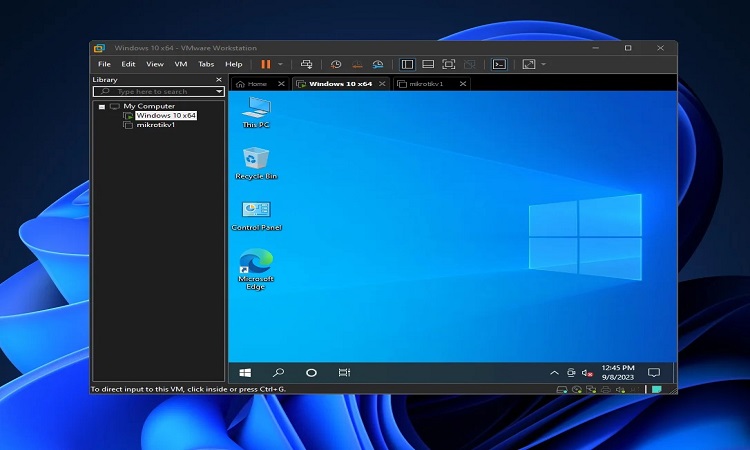This screenshot has height=450, width=750.
Task: Open the console view toolbar icon
Action: pos(499,64)
